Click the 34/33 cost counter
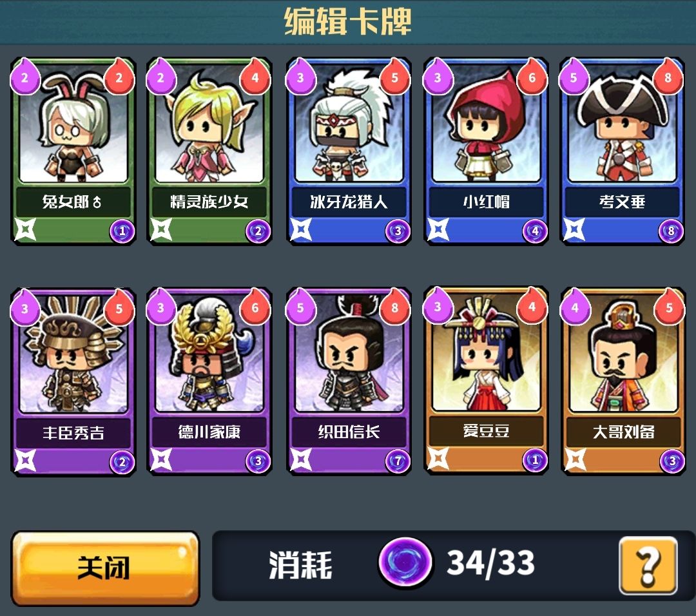 [x=490, y=563]
